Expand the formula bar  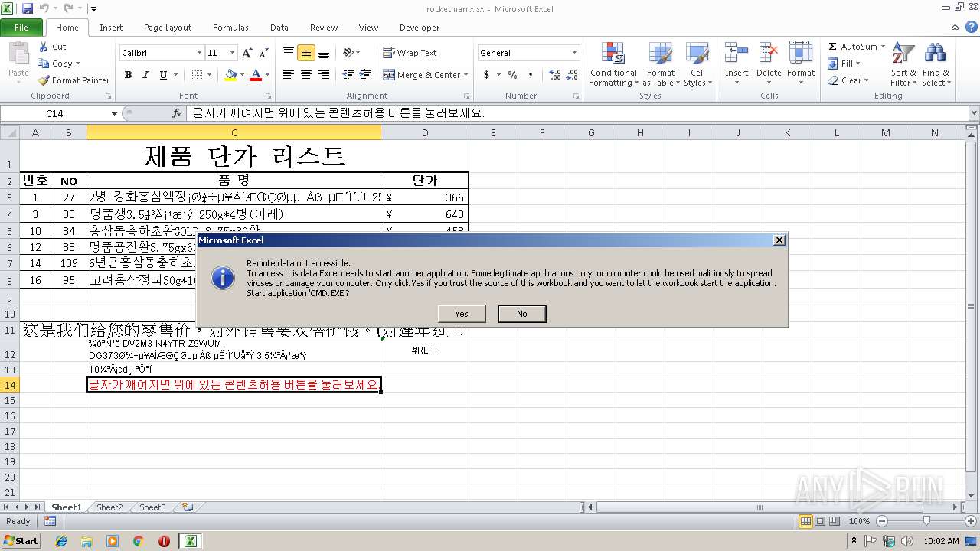(x=974, y=113)
